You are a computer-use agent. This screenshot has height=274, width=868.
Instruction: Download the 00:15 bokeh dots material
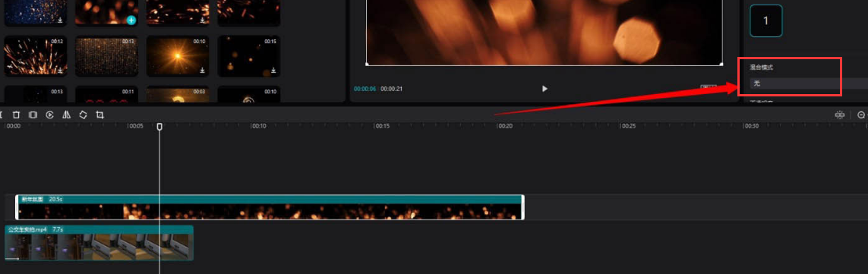273,71
